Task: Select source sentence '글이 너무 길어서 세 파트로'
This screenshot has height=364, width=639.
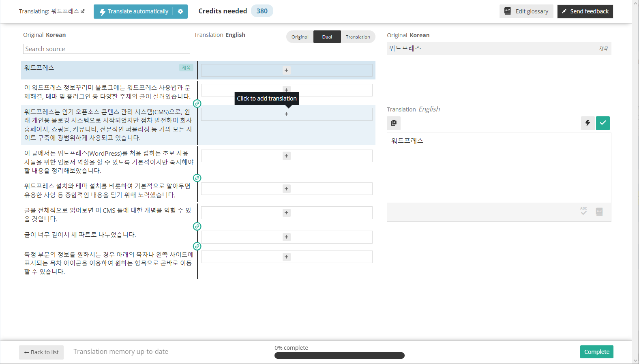Action: pos(80,235)
